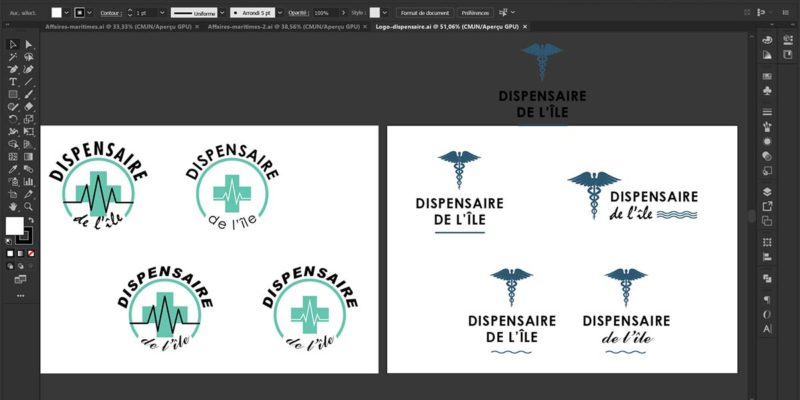This screenshot has height=400, width=800.
Task: Reset to default fill and stroke
Action: tap(9, 241)
